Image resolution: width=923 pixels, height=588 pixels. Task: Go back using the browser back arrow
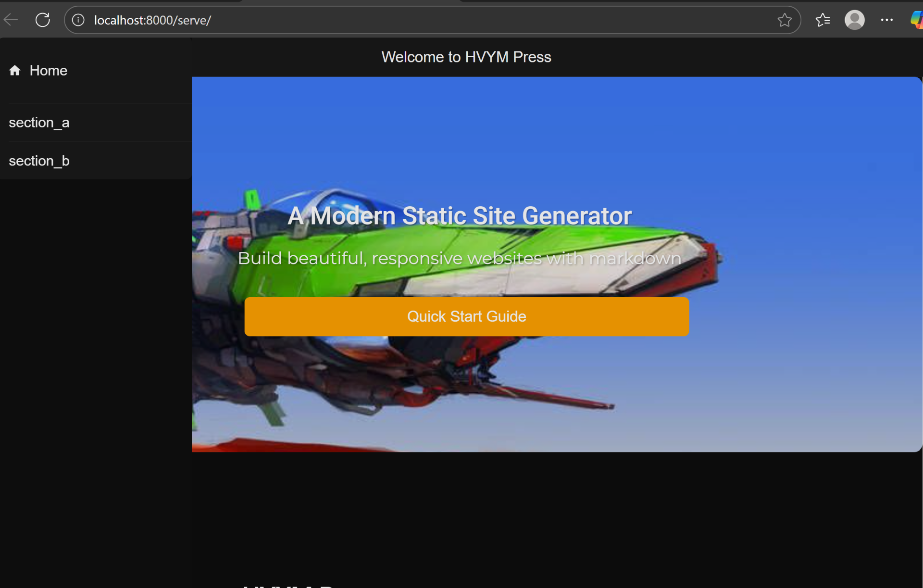(11, 20)
